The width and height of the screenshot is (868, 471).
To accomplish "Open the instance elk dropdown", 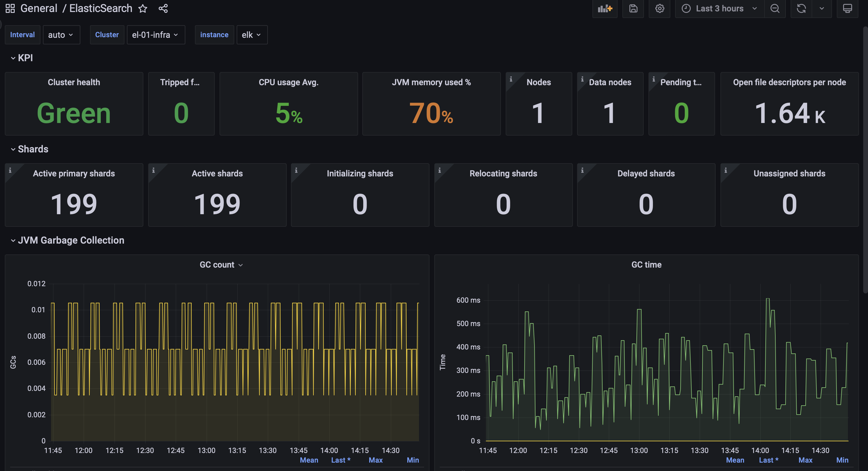I will pyautogui.click(x=251, y=35).
